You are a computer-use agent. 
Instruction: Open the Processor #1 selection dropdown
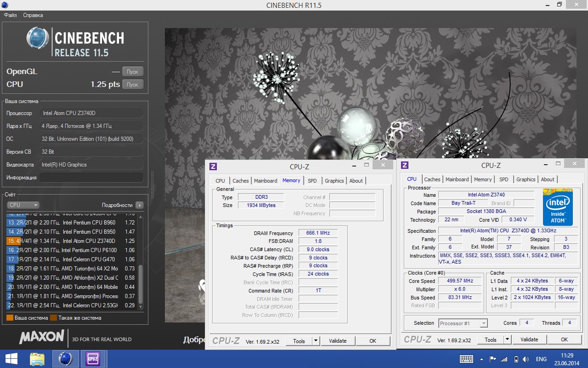click(463, 323)
